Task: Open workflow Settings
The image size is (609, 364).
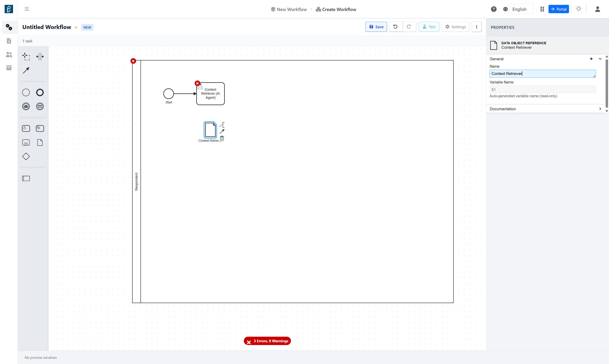Action: coord(455,27)
